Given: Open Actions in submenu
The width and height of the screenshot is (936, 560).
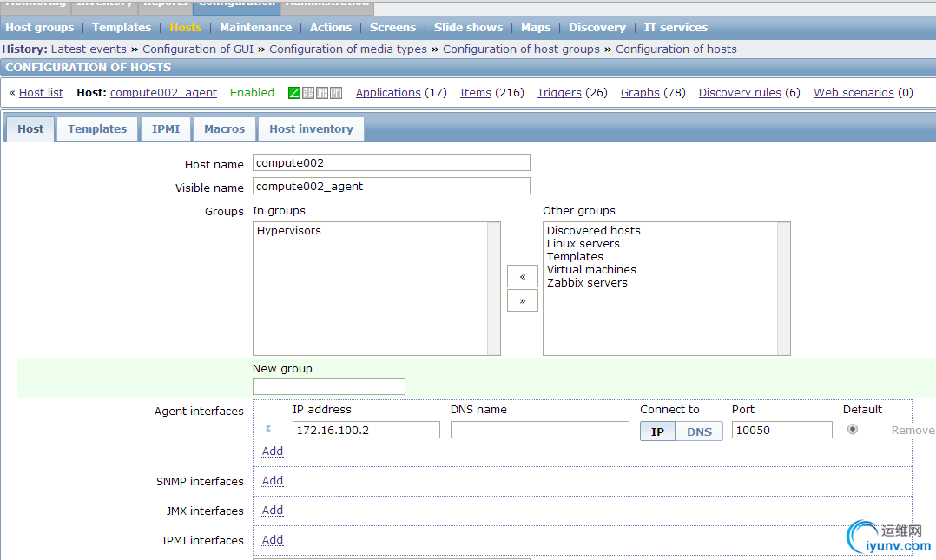Looking at the screenshot, I should coord(331,28).
